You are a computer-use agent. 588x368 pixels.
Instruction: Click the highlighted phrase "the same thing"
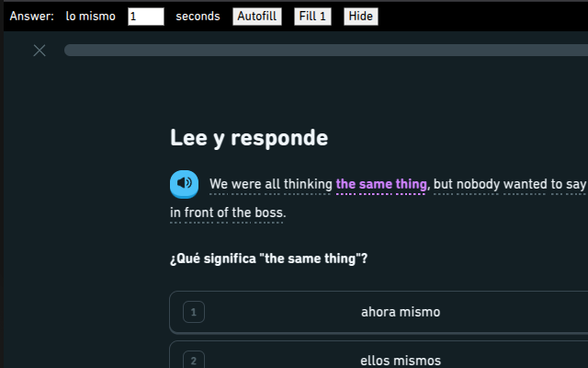[x=381, y=185]
